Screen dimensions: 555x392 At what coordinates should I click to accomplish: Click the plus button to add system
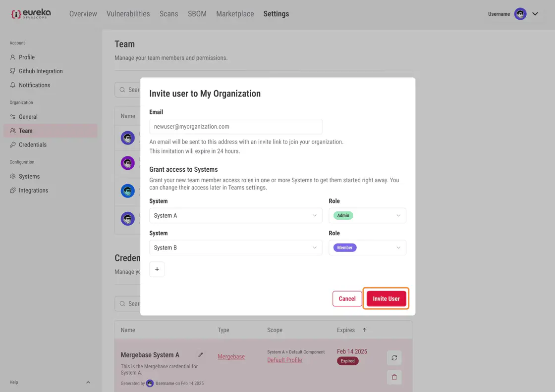click(157, 269)
